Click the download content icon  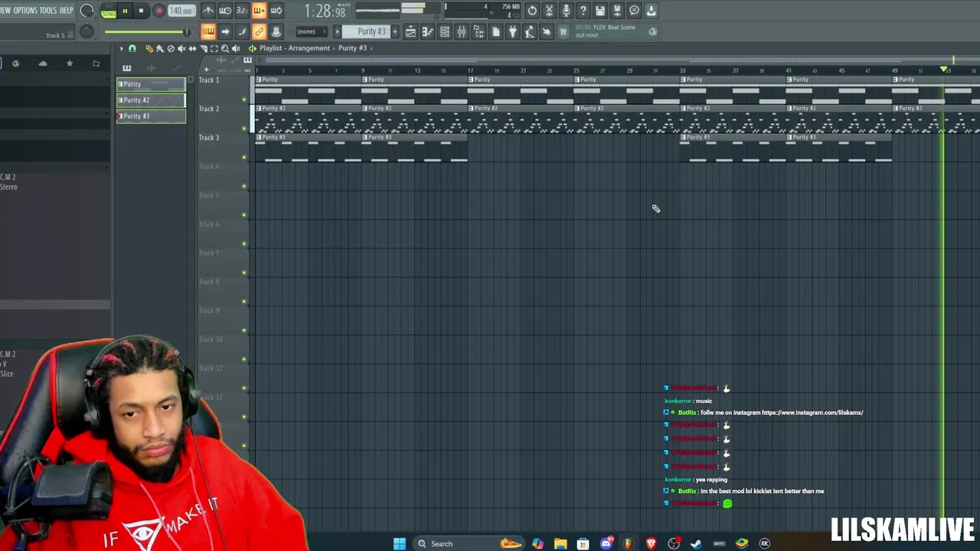[x=651, y=11]
